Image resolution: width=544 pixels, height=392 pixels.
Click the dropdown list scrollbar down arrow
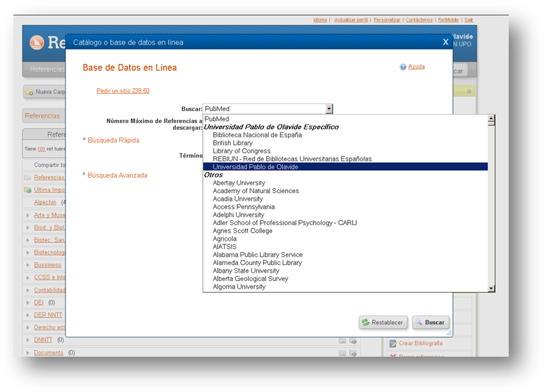click(491, 288)
